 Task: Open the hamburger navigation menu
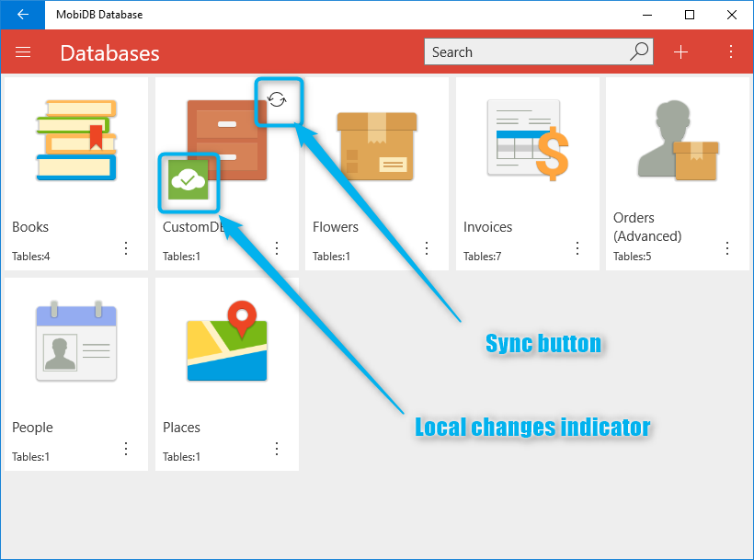pyautogui.click(x=23, y=51)
